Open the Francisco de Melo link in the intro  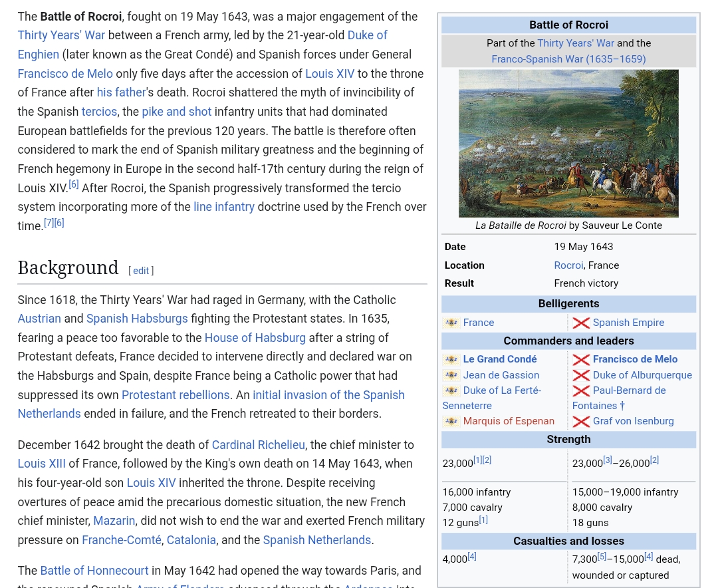pos(65,74)
